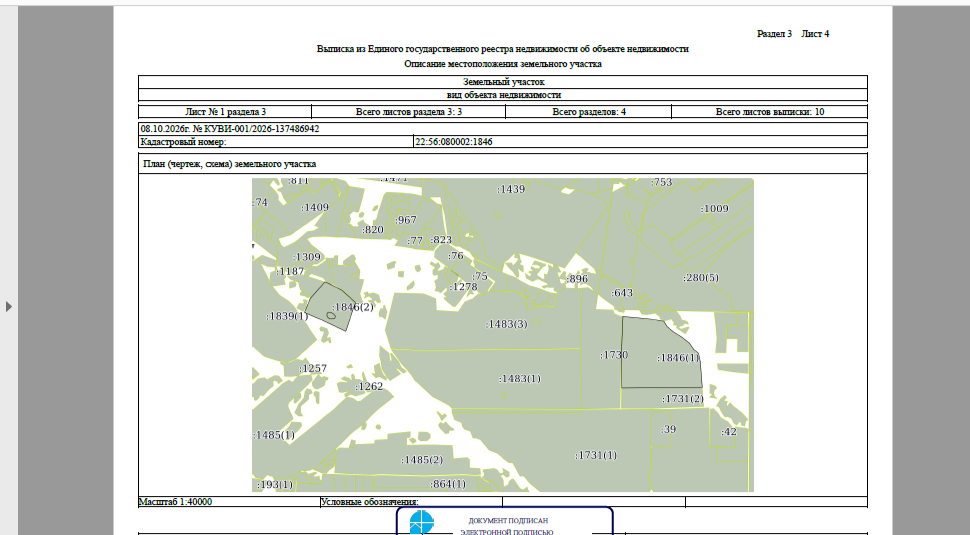
Task: Click parcel label :1485(1) on map
Action: 274,435
